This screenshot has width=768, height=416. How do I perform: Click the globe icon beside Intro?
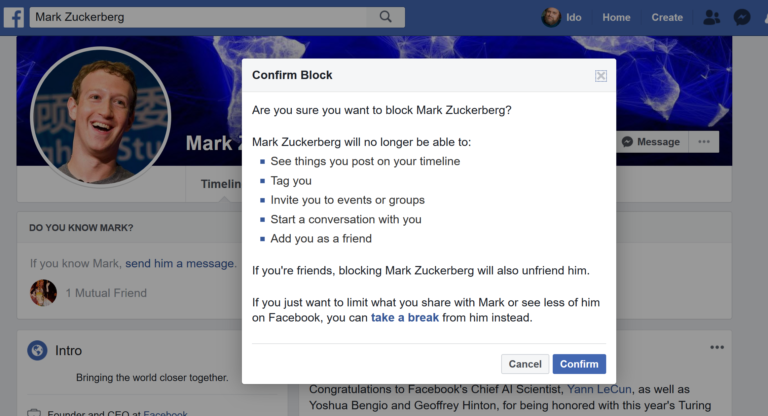(x=38, y=351)
